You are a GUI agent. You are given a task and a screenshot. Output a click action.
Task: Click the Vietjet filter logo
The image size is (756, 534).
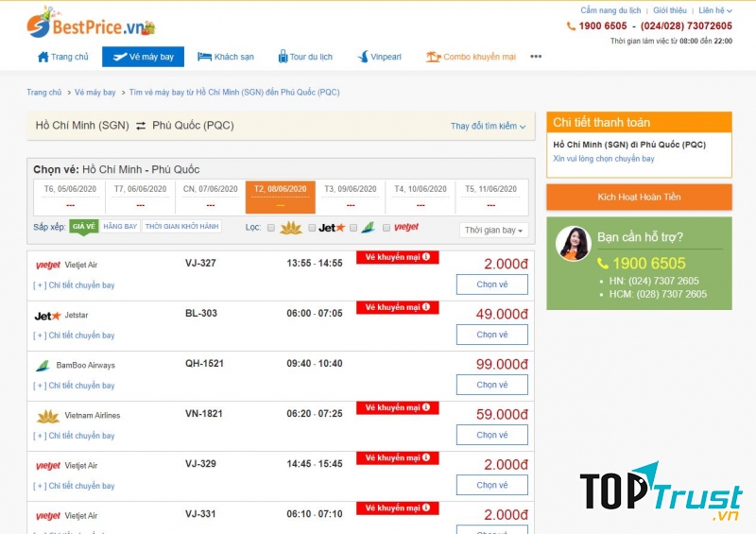(x=406, y=227)
